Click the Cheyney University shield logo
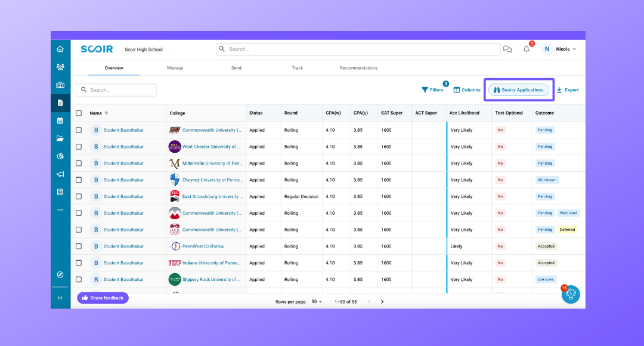 click(x=175, y=180)
